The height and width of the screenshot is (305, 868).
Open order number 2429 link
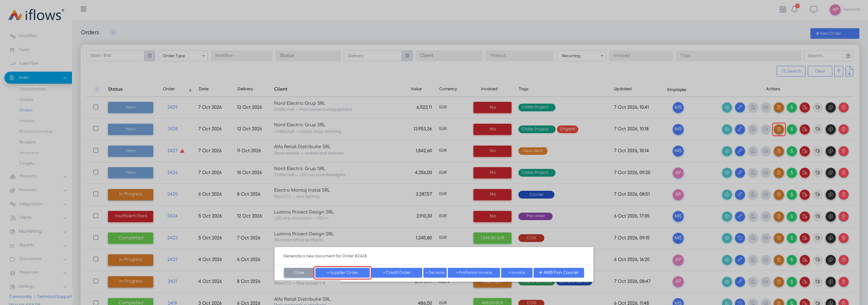172,107
